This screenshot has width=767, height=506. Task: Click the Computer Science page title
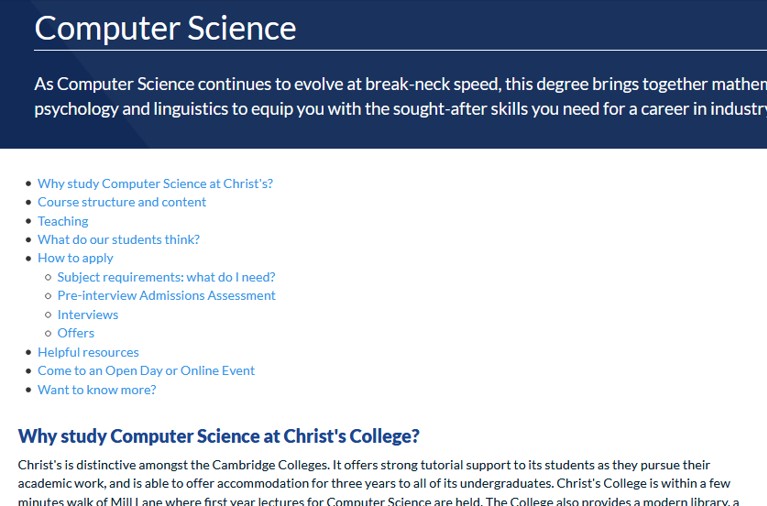pyautogui.click(x=165, y=28)
